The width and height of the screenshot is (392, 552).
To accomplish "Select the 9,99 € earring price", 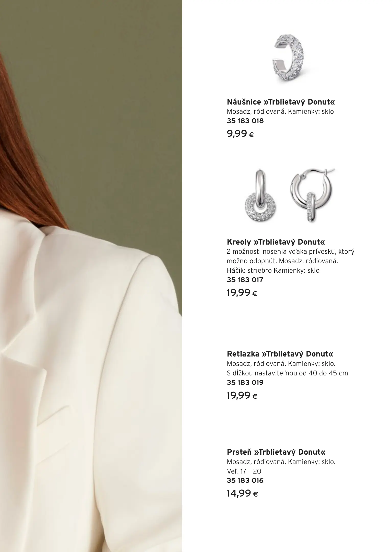I will 240,134.
